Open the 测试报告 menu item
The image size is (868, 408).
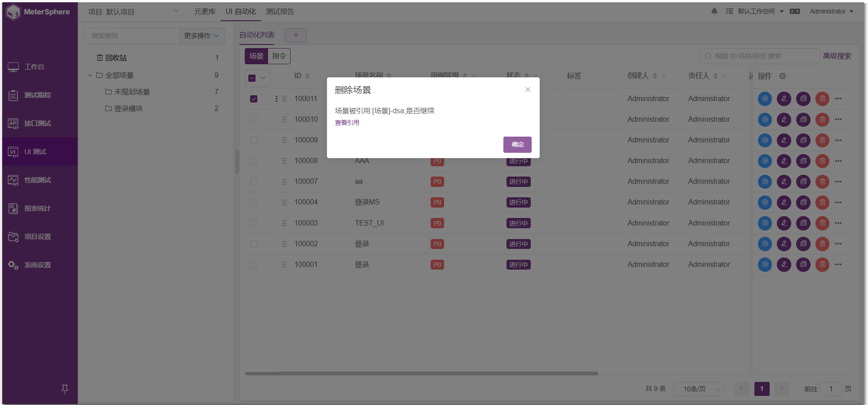click(x=280, y=11)
